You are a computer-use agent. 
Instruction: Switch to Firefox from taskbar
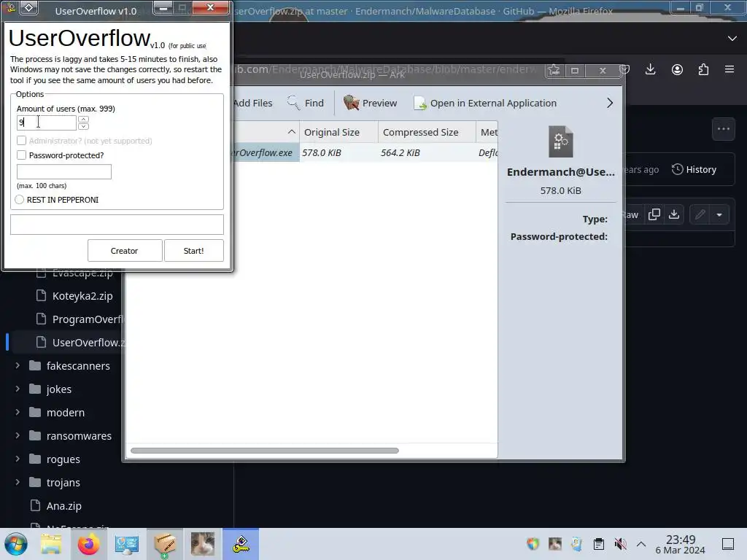[88, 544]
